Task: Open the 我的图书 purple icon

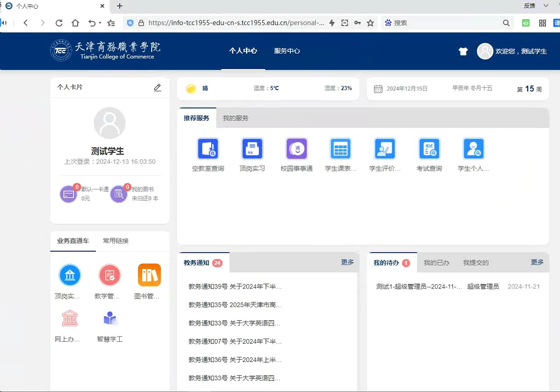Action: (x=119, y=194)
